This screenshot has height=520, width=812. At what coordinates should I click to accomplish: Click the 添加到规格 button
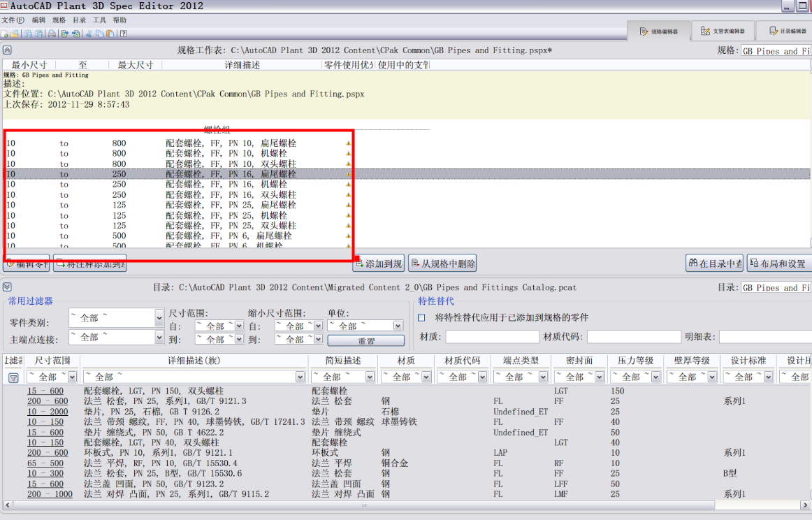point(379,263)
